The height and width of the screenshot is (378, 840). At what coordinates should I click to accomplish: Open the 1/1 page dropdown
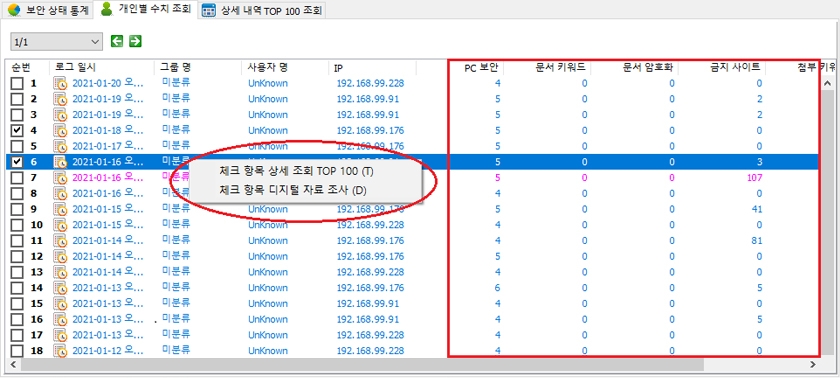56,41
